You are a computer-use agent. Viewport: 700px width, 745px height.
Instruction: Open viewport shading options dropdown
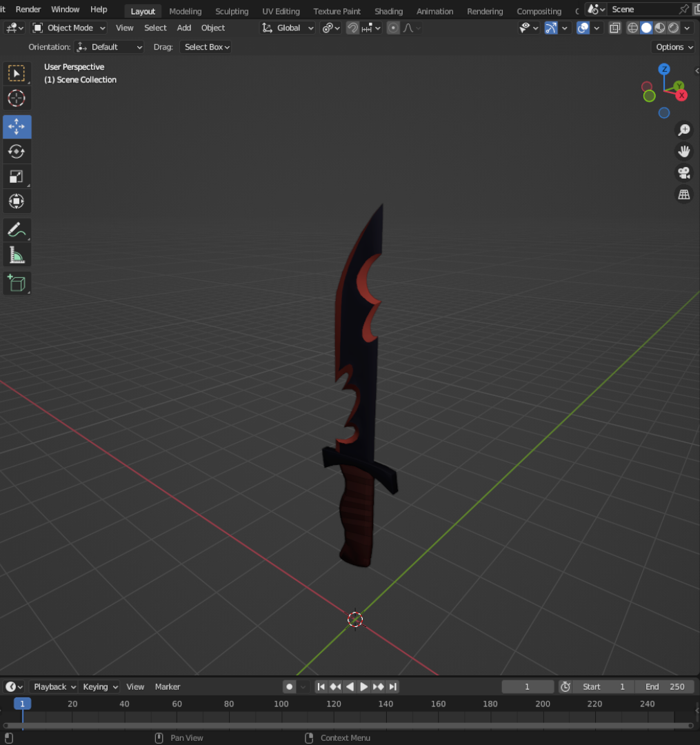[687, 28]
